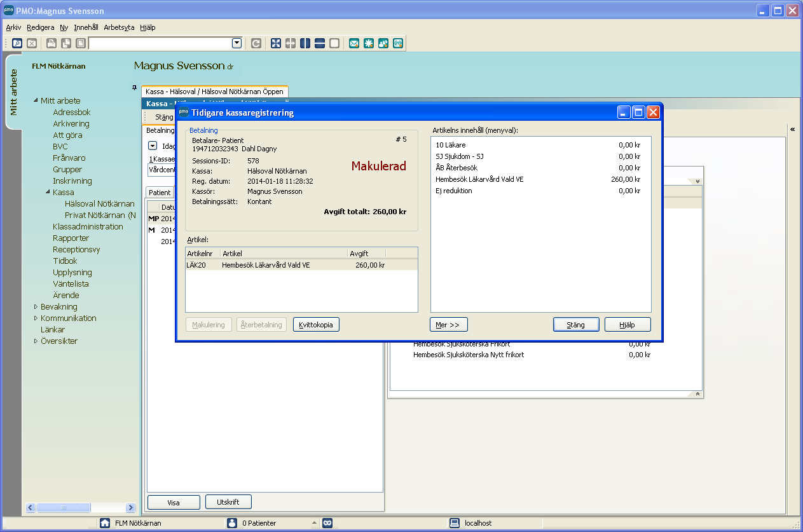Open the Arkiv menu

[x=13, y=27]
